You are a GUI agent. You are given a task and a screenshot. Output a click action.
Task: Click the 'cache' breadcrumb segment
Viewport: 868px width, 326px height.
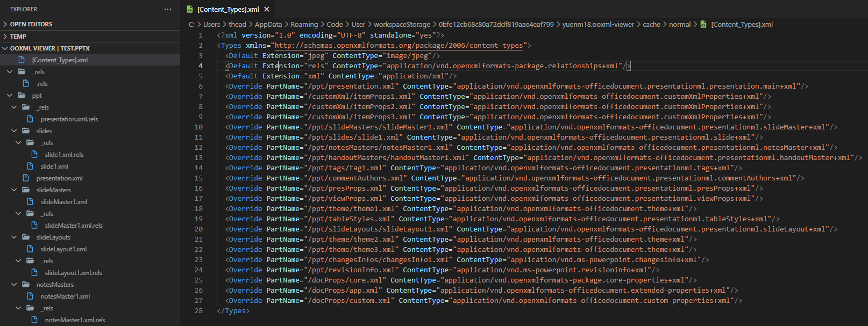651,25
